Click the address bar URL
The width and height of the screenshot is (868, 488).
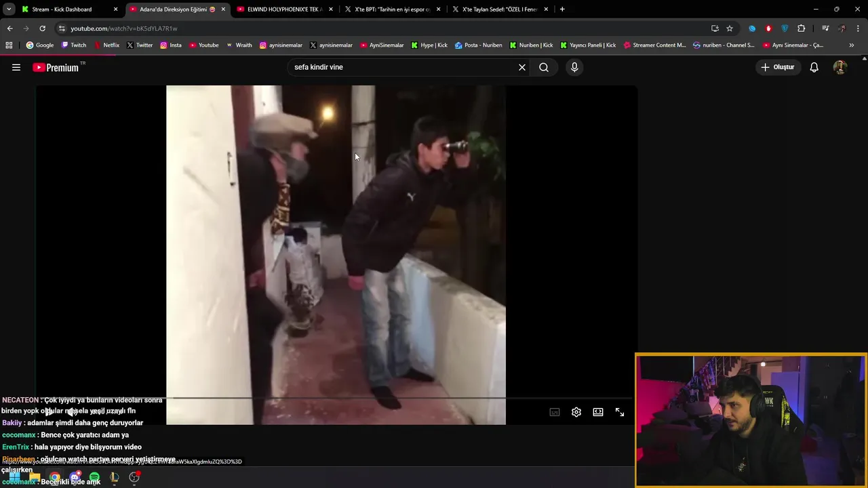124,28
